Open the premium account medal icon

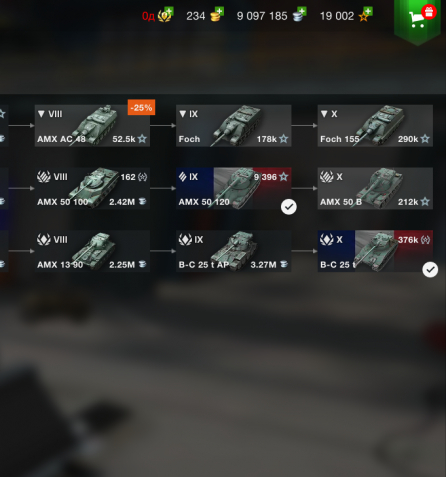tap(166, 14)
